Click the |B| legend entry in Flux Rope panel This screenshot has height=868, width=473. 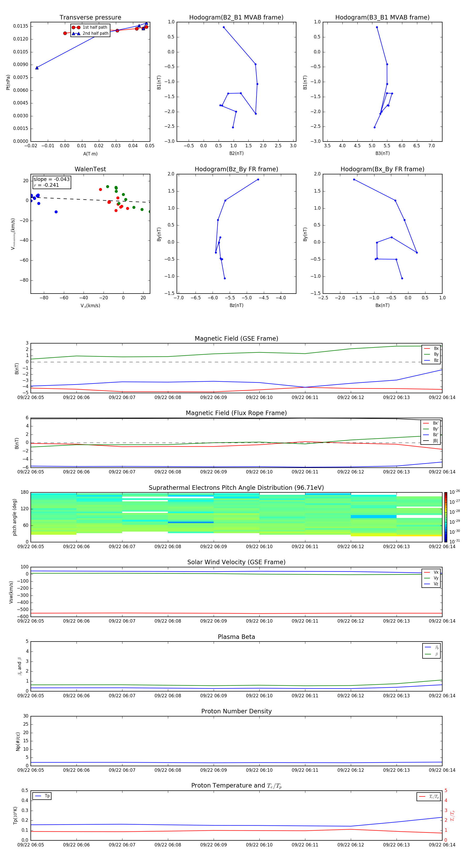point(431,441)
